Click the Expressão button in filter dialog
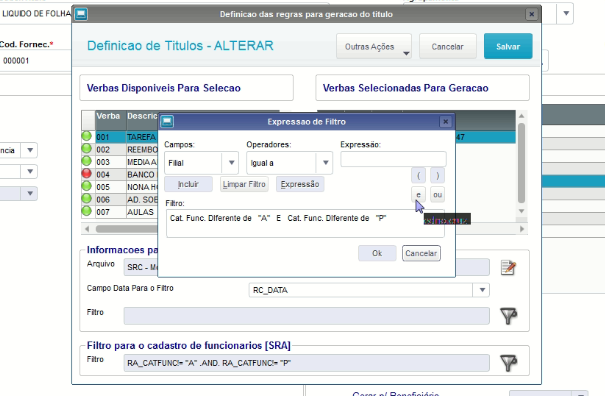 click(x=300, y=184)
